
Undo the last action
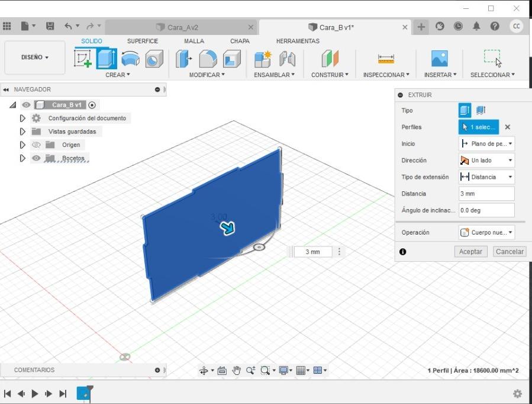pyautogui.click(x=68, y=26)
